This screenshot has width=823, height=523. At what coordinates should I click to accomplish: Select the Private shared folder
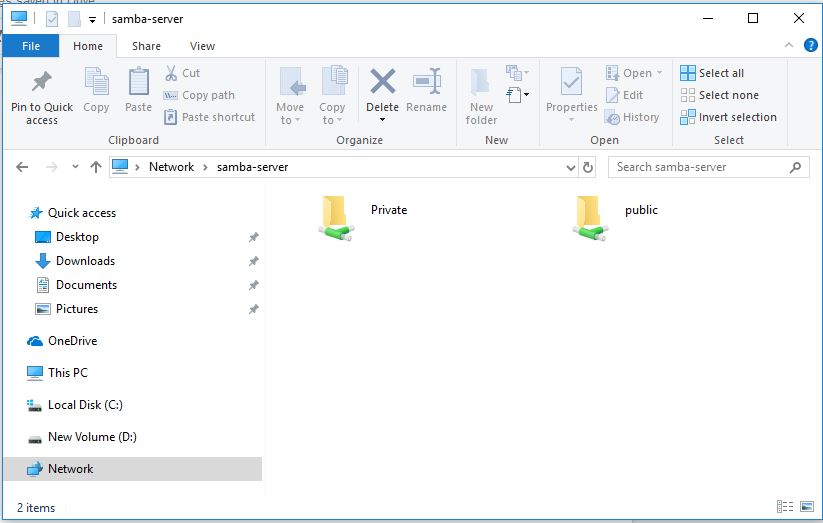coord(363,218)
